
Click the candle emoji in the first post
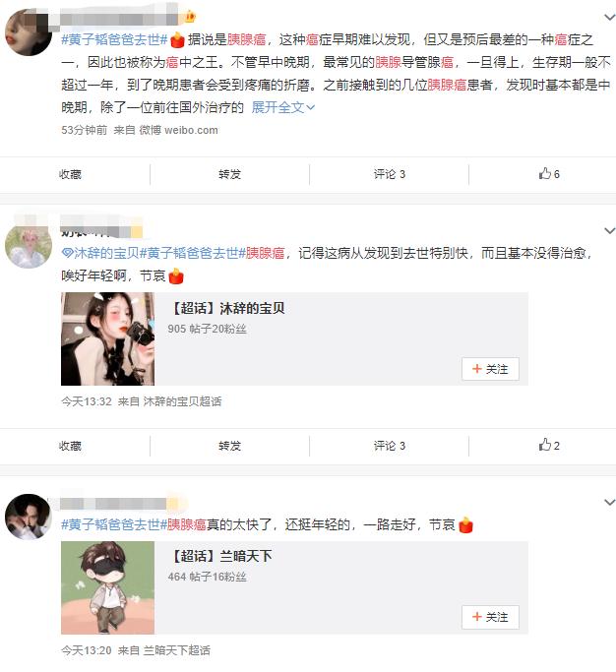point(177,40)
